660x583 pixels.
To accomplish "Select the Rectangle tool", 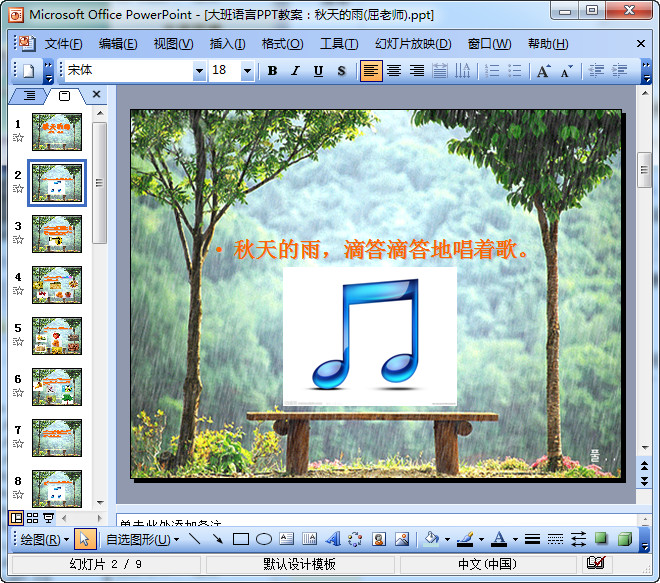I will pyautogui.click(x=240, y=539).
